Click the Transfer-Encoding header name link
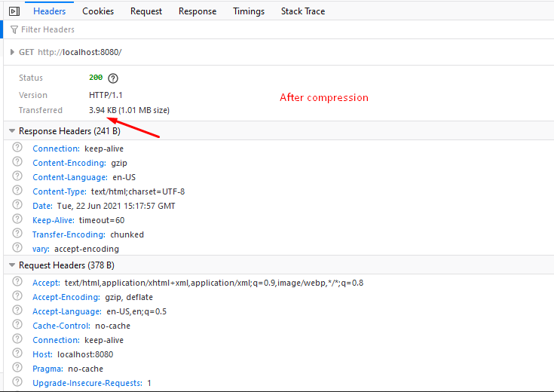The image size is (554, 392). click(x=69, y=234)
